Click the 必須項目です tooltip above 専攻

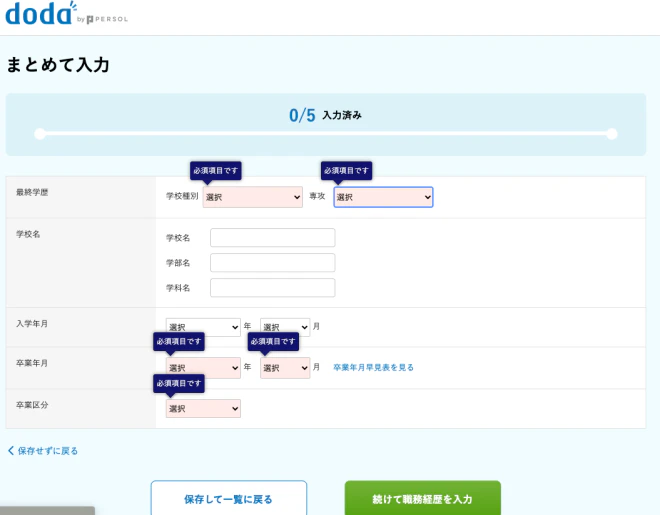tap(346, 171)
